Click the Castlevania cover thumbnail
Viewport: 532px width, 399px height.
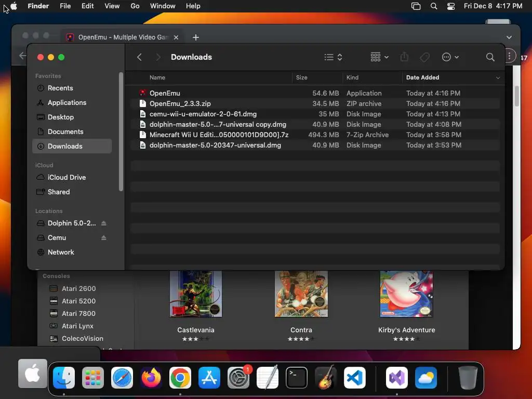[196, 294]
